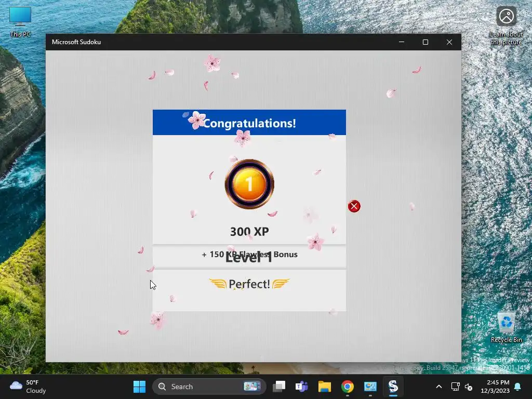Click the Congratulations! heading
The height and width of the screenshot is (399, 532).
(x=249, y=123)
